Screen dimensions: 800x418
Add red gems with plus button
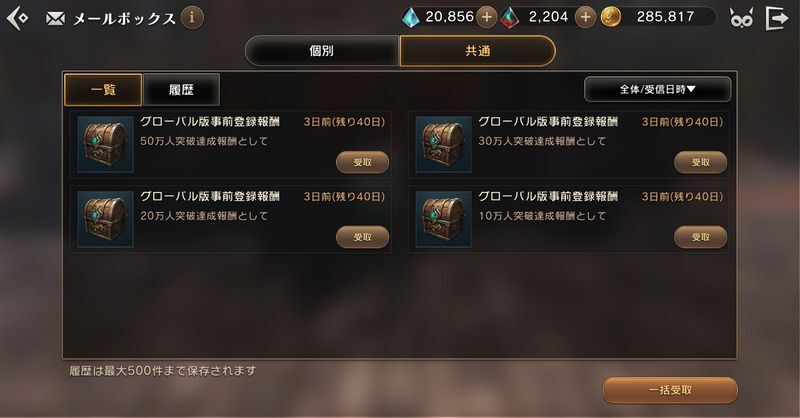[x=585, y=17]
